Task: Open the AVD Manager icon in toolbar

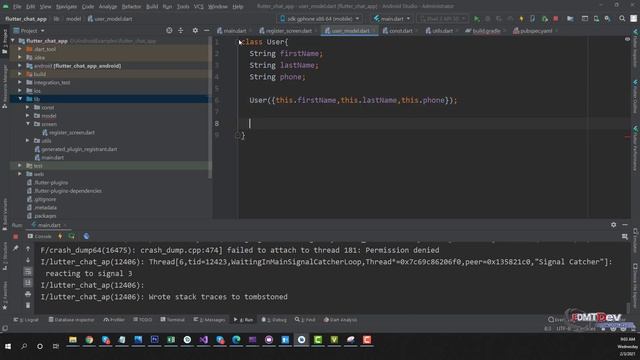Action: pyautogui.click(x=596, y=19)
